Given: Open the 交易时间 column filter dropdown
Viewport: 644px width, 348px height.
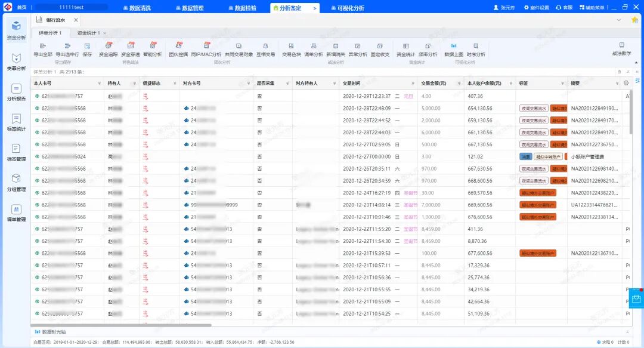Looking at the screenshot, I should [413, 84].
